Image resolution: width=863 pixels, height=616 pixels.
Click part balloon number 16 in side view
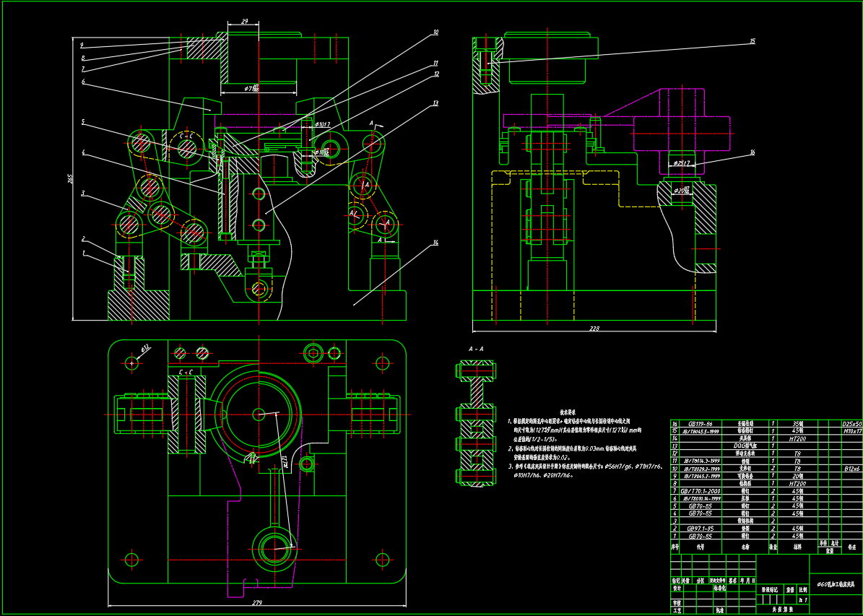click(752, 152)
